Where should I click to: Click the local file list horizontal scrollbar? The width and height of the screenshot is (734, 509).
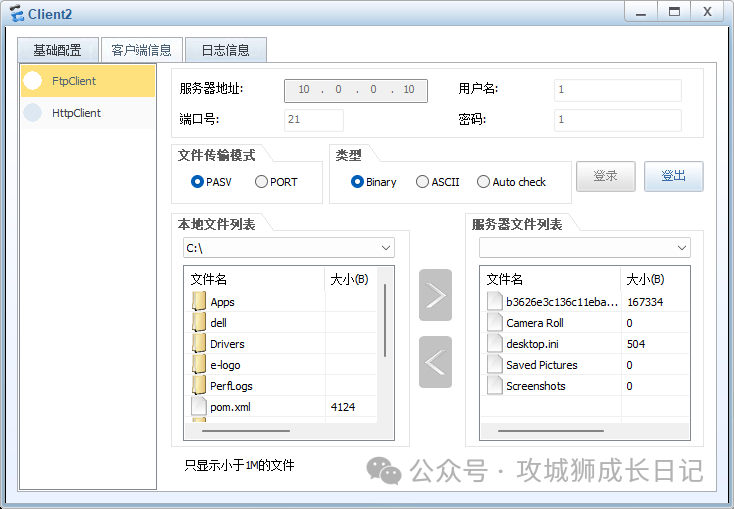(x=245, y=431)
